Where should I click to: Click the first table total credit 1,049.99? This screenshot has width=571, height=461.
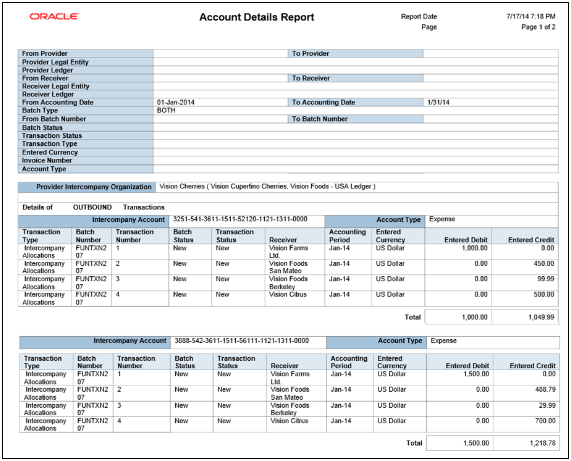(541, 317)
